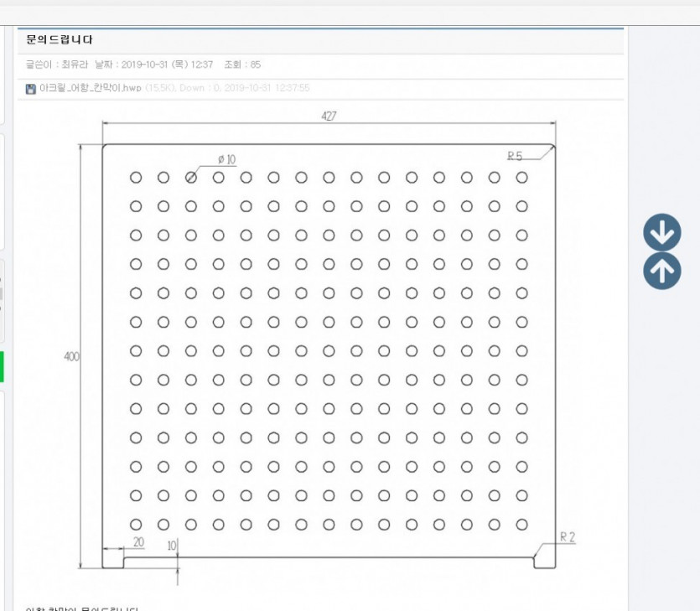Viewport: 700px width, 611px height.
Task: Click the blue up-arrow page scroll button
Action: coord(662,271)
